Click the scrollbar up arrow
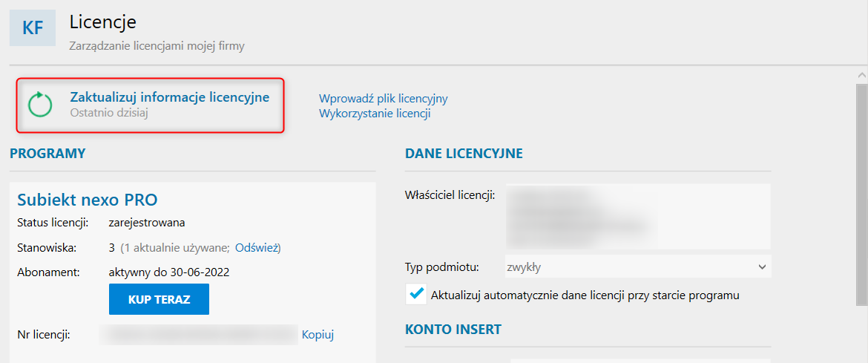Image resolution: width=868 pixels, height=363 pixels. [x=861, y=76]
